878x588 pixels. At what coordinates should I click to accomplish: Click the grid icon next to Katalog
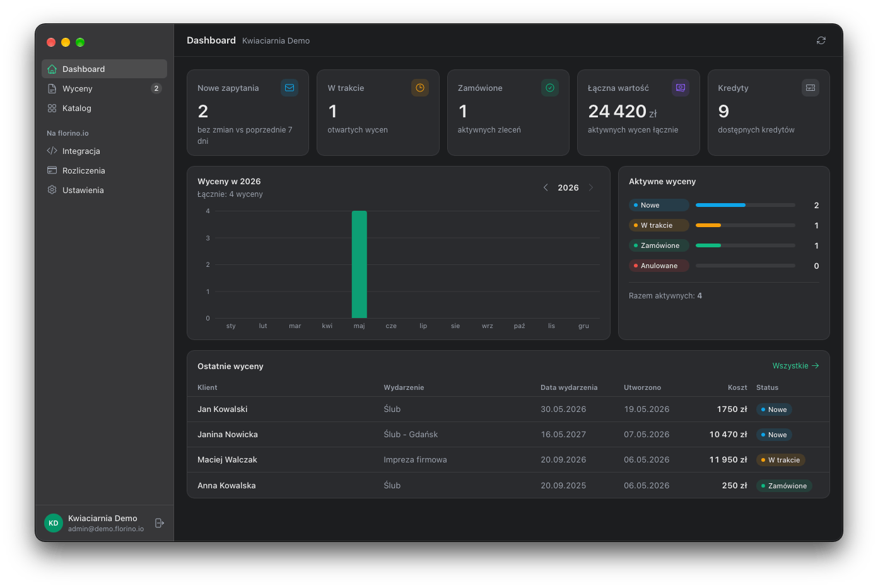pos(52,108)
